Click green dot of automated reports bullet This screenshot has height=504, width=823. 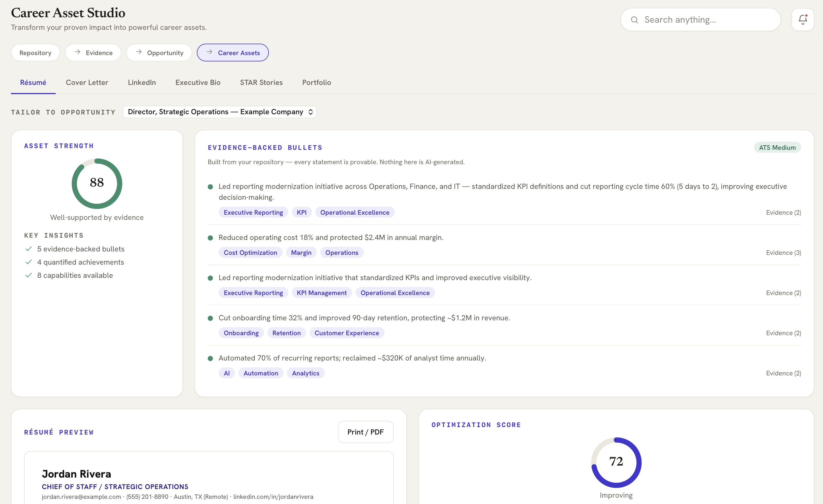click(210, 358)
